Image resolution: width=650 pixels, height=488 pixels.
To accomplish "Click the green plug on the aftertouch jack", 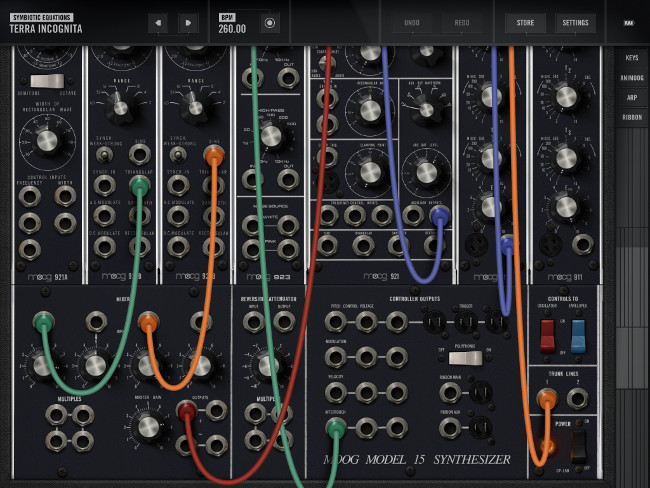I will pos(335,428).
